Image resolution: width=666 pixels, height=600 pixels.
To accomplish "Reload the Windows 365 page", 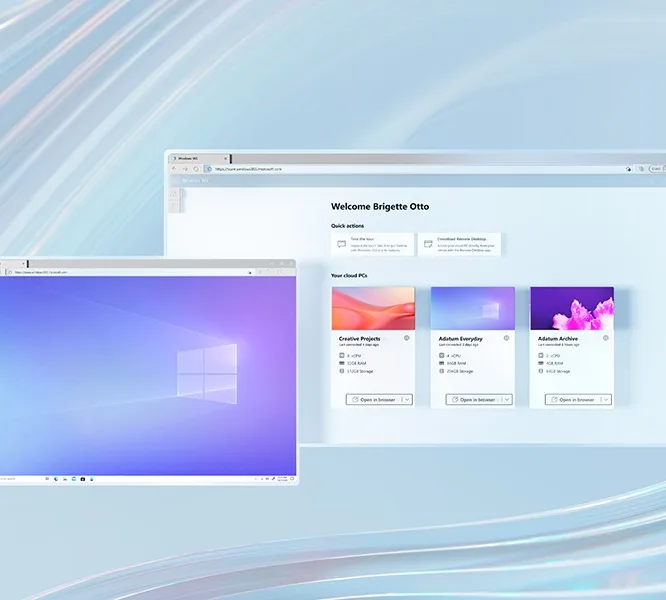I will pyautogui.click(x=196, y=169).
